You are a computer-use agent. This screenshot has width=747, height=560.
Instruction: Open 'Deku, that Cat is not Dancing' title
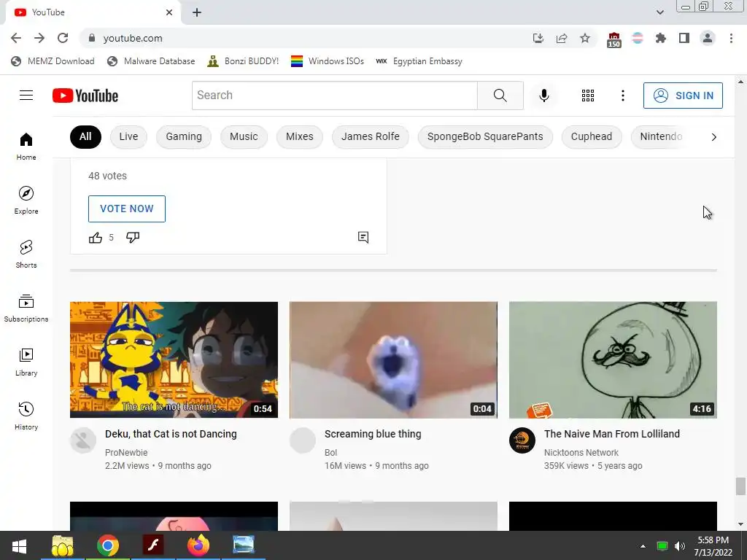tap(171, 434)
